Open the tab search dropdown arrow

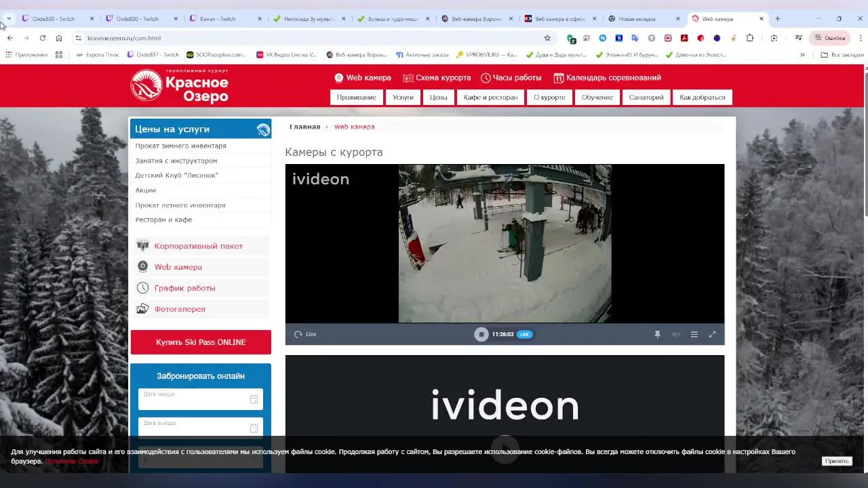point(9,18)
